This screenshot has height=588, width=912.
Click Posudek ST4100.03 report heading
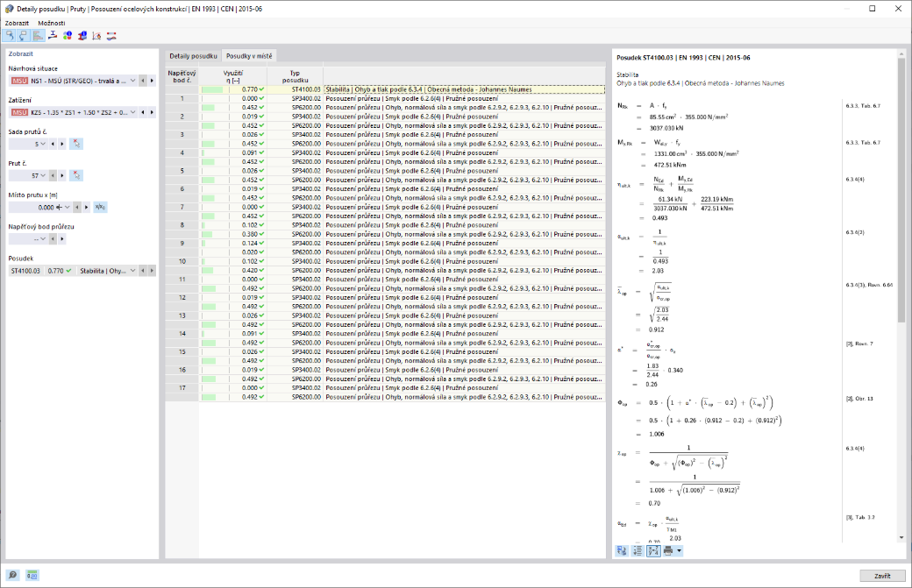(683, 58)
